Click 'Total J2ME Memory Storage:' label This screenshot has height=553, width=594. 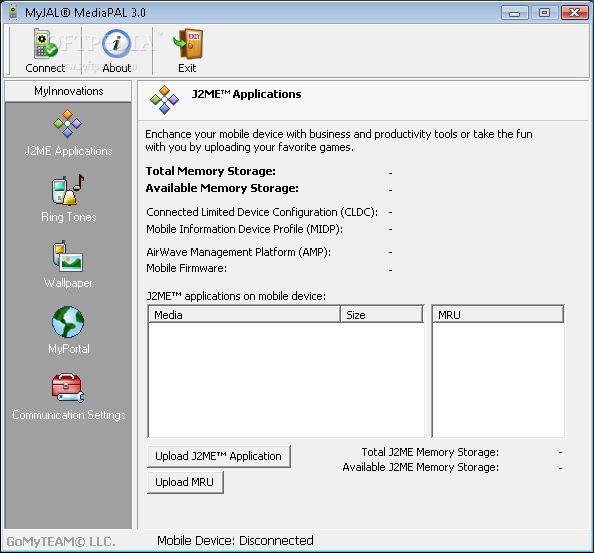pyautogui.click(x=430, y=452)
